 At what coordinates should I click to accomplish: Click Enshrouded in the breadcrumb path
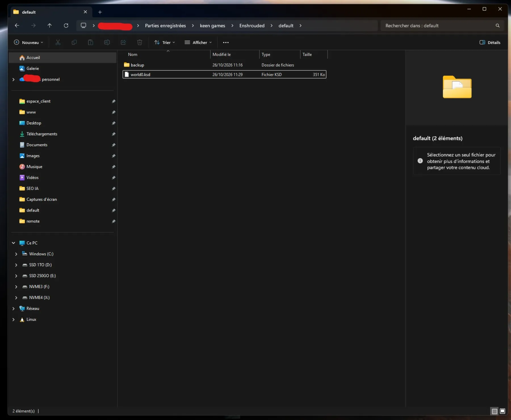pyautogui.click(x=252, y=26)
